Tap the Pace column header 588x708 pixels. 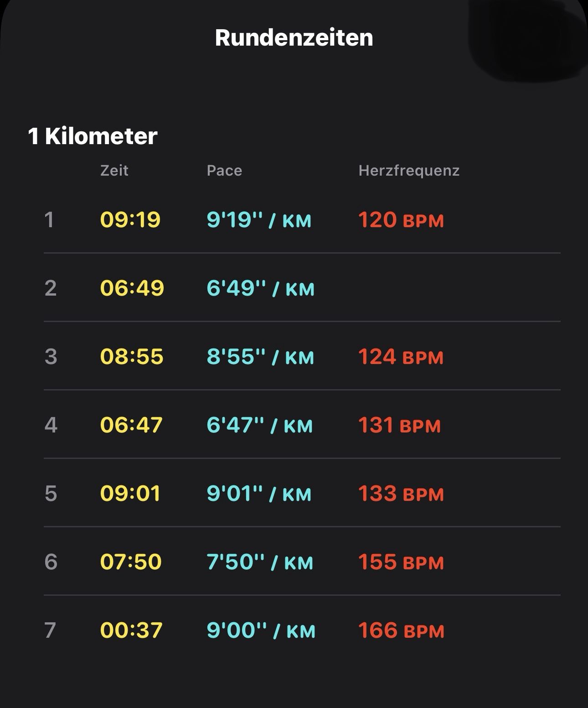click(224, 171)
